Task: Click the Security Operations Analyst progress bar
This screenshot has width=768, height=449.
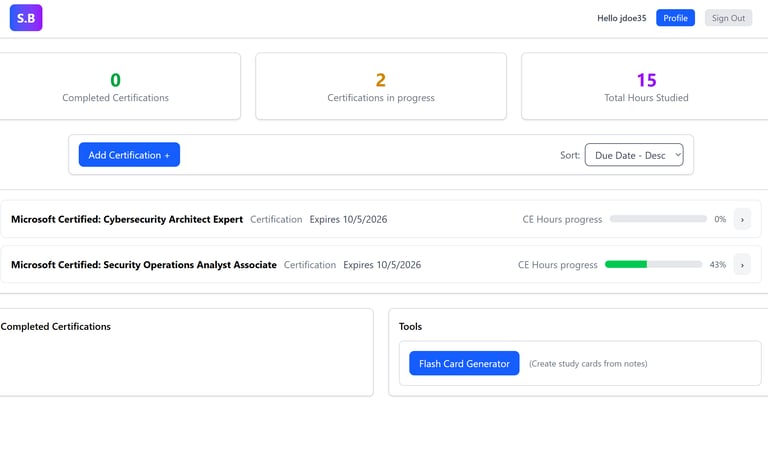Action: (x=653, y=265)
